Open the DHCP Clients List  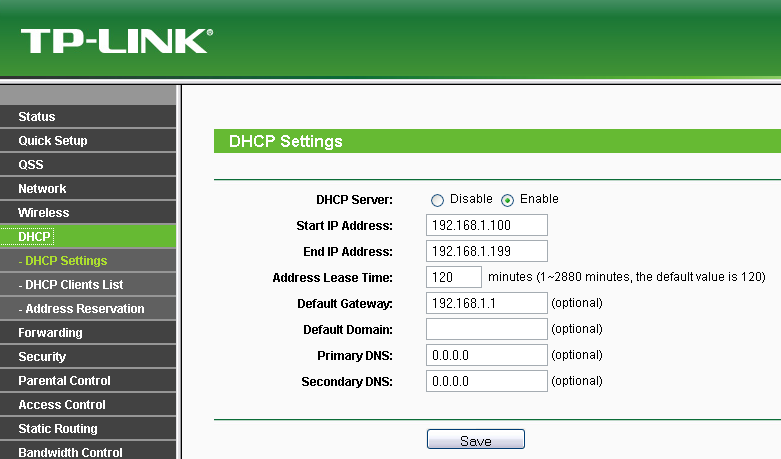(x=88, y=284)
